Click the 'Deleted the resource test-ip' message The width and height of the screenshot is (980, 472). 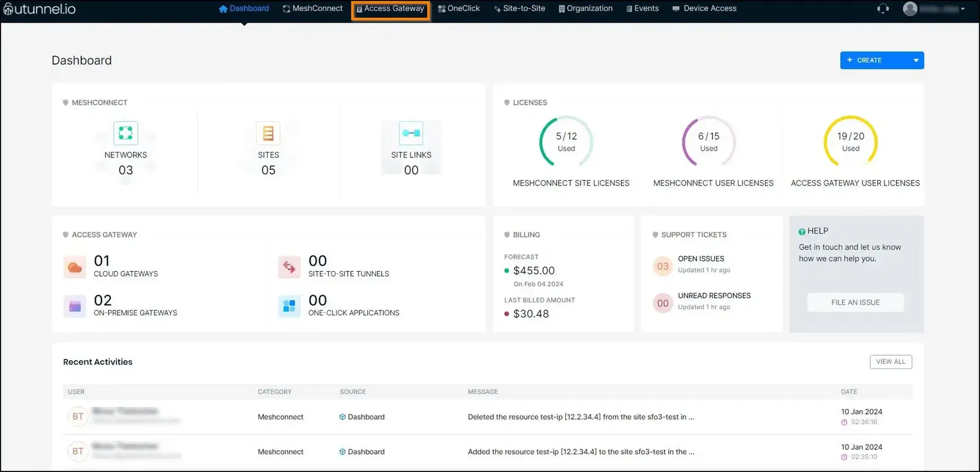click(x=581, y=417)
